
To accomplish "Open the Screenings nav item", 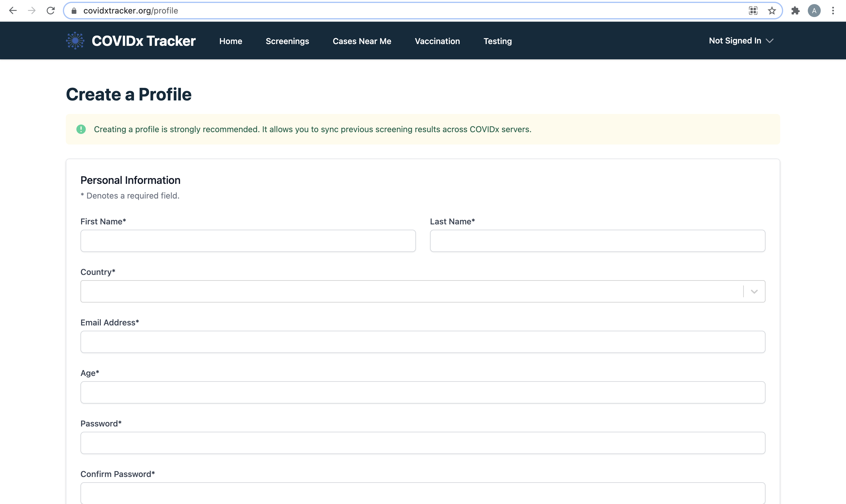I will click(x=287, y=41).
